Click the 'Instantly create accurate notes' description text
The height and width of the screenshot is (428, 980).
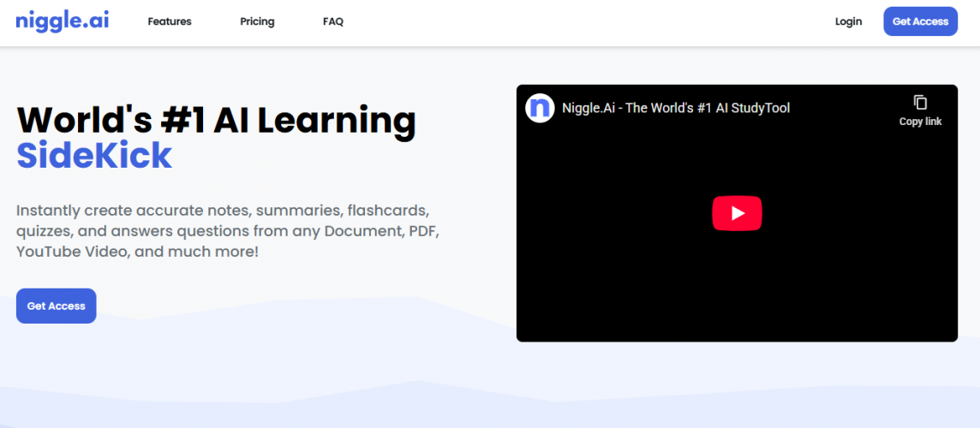click(x=229, y=230)
